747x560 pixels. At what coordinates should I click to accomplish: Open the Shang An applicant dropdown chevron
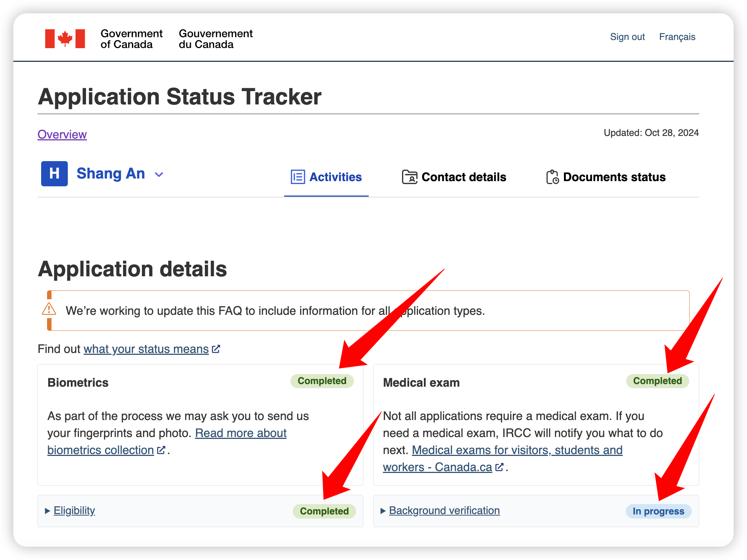159,174
